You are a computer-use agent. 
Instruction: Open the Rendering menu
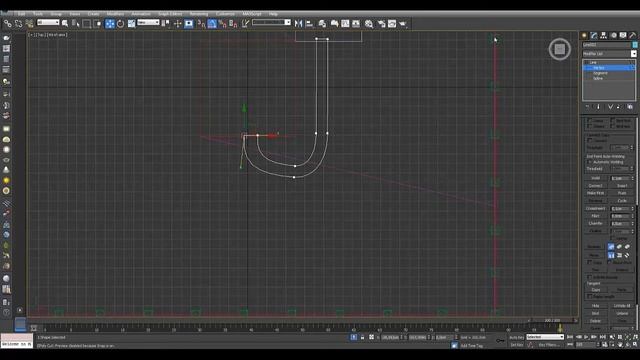click(199, 14)
